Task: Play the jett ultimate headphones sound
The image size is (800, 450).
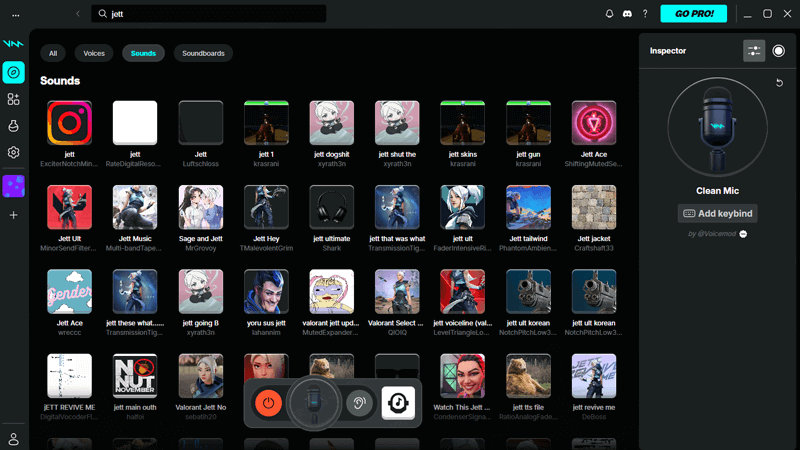Action: click(x=332, y=207)
